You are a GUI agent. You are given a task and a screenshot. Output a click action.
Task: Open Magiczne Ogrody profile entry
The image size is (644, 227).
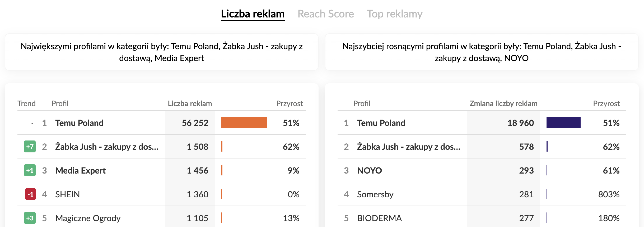[88, 218]
